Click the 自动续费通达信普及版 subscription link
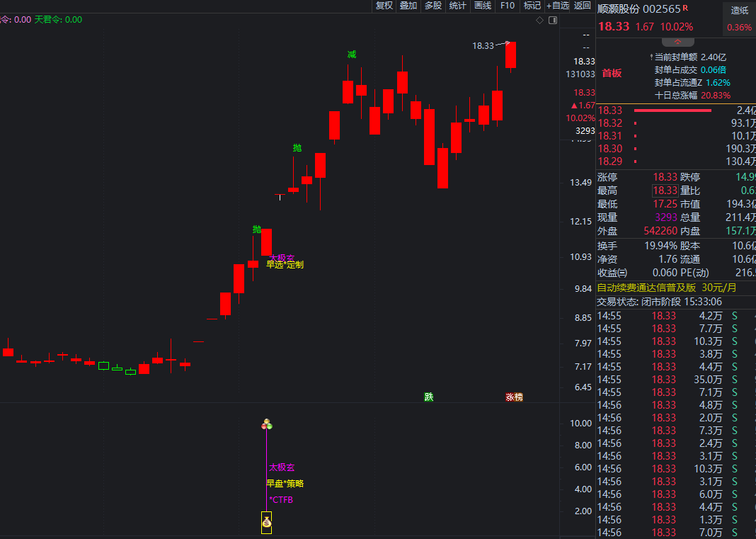 pos(648,288)
